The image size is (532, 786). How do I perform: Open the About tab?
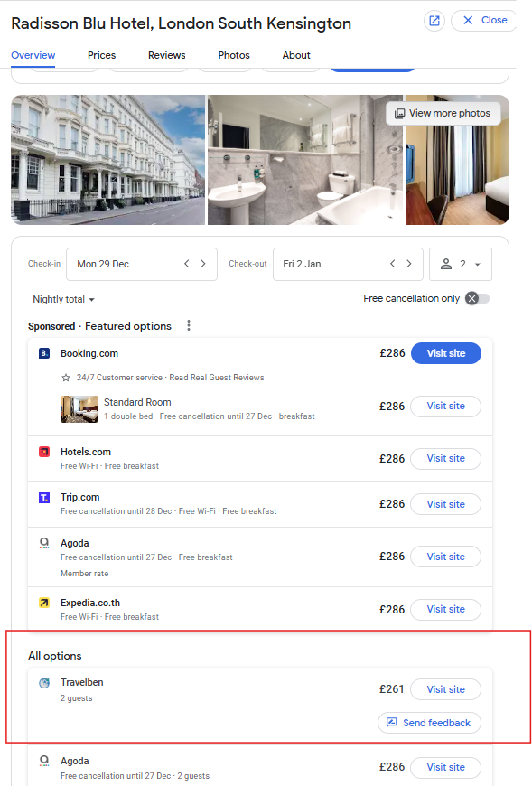296,55
